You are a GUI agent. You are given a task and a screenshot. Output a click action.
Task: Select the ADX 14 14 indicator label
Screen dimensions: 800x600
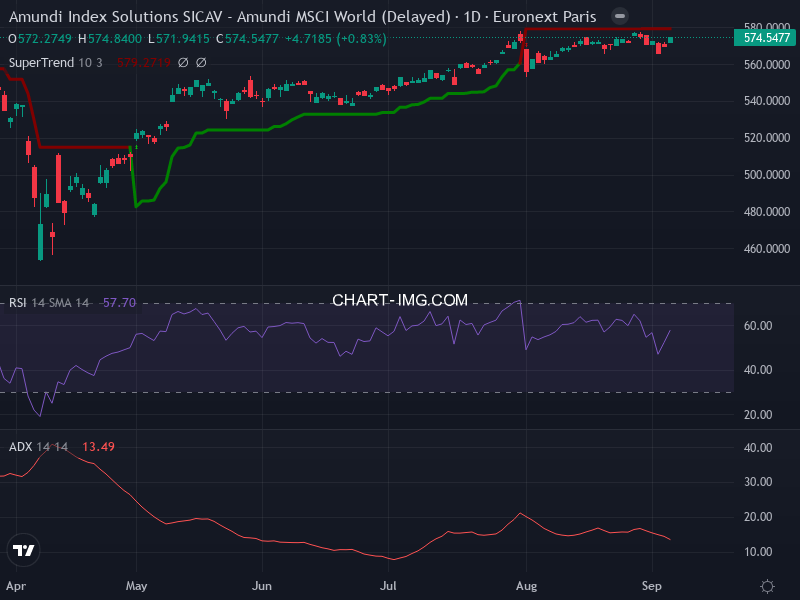(x=38, y=447)
